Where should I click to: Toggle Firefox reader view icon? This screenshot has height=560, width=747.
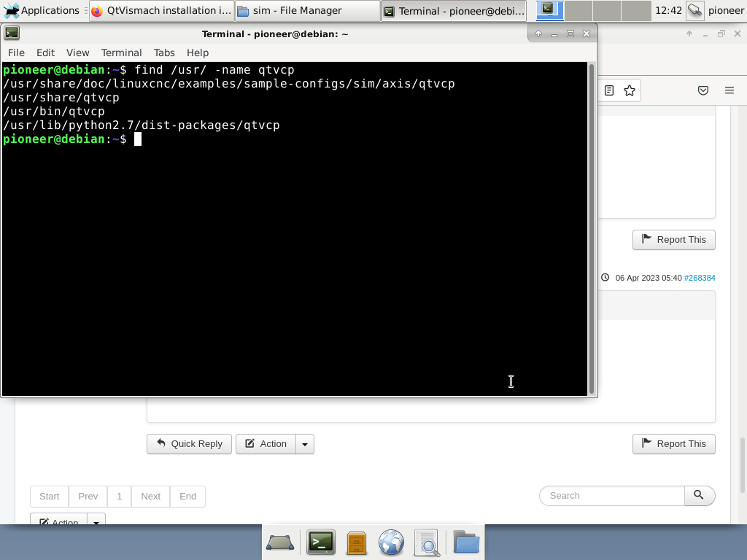coord(609,90)
